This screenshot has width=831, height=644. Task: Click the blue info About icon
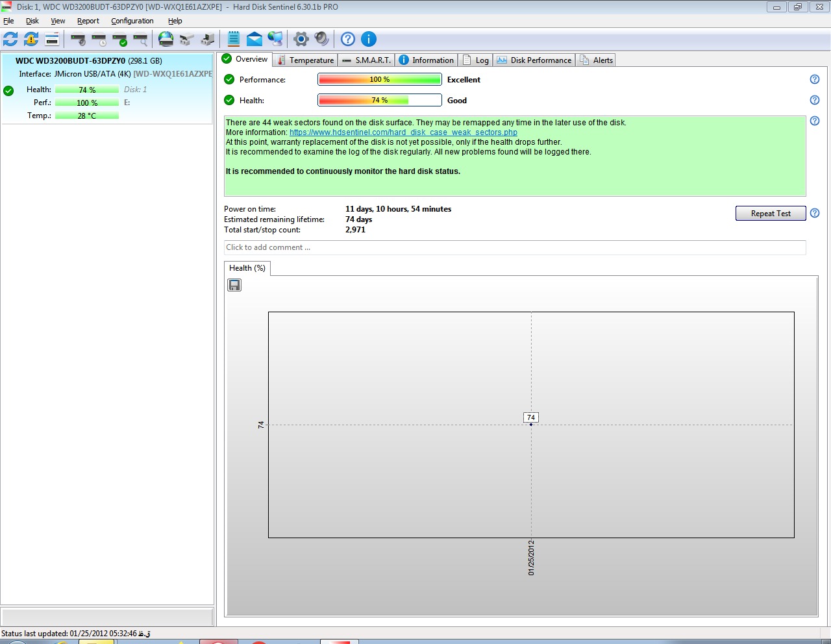click(x=369, y=39)
